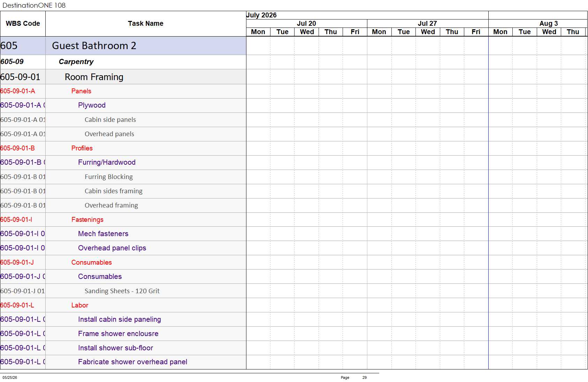Click the 05/25/26 footer date
The height and width of the screenshot is (382, 588).
[10, 377]
